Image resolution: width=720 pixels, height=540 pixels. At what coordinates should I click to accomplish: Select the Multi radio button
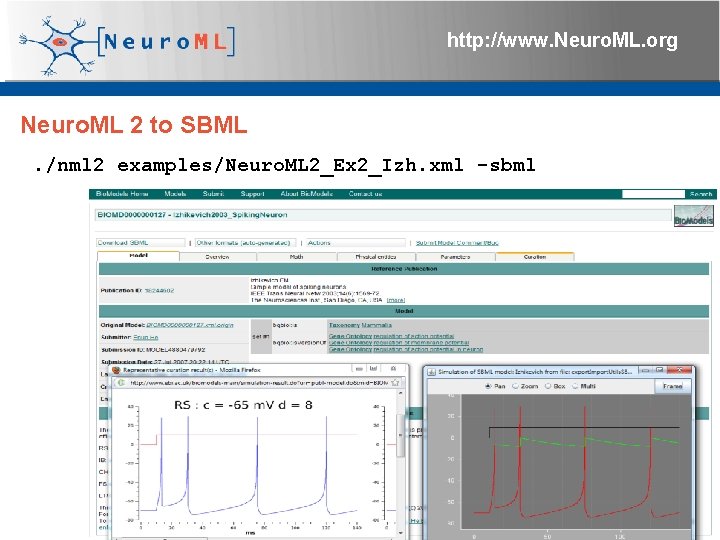click(x=575, y=386)
